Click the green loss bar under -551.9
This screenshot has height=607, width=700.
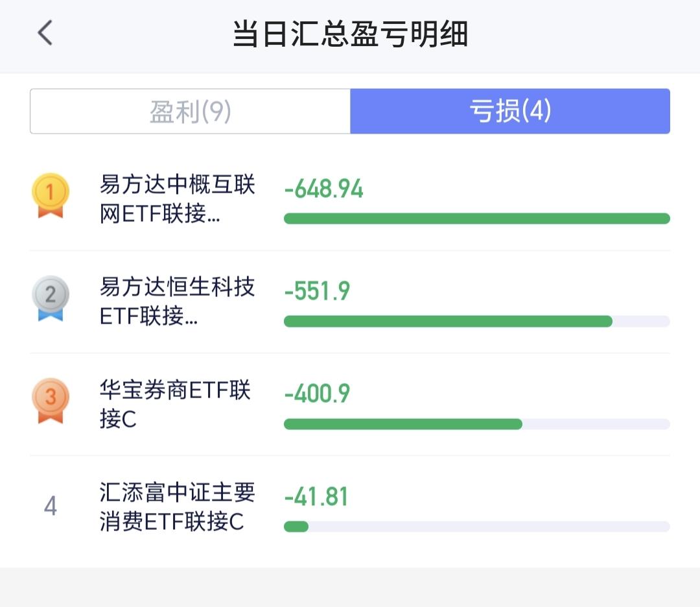click(x=449, y=321)
